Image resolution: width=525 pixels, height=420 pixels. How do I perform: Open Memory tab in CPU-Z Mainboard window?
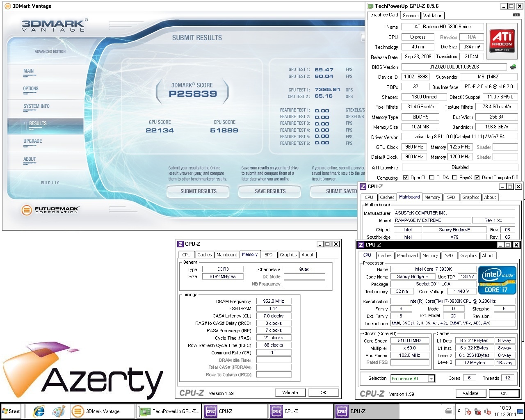tap(432, 197)
